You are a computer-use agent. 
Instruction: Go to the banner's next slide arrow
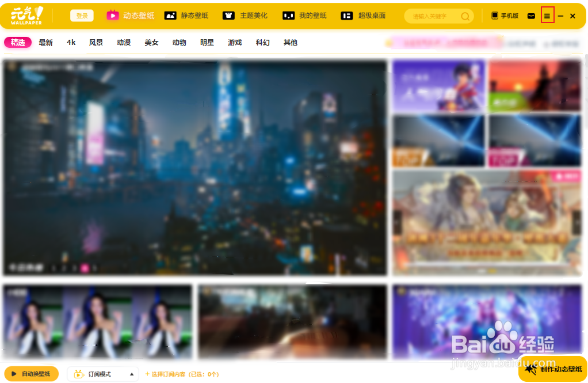(577, 222)
